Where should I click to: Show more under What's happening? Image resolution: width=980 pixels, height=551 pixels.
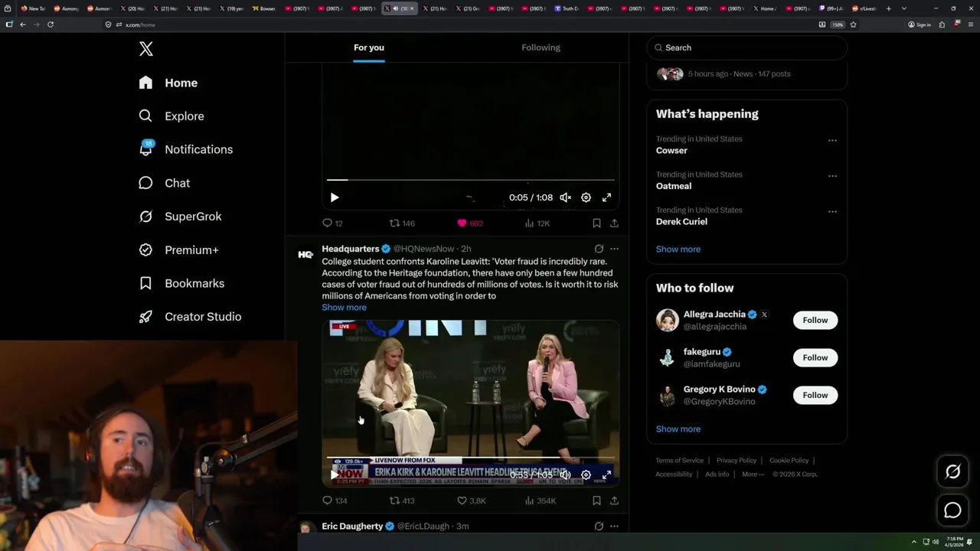678,249
